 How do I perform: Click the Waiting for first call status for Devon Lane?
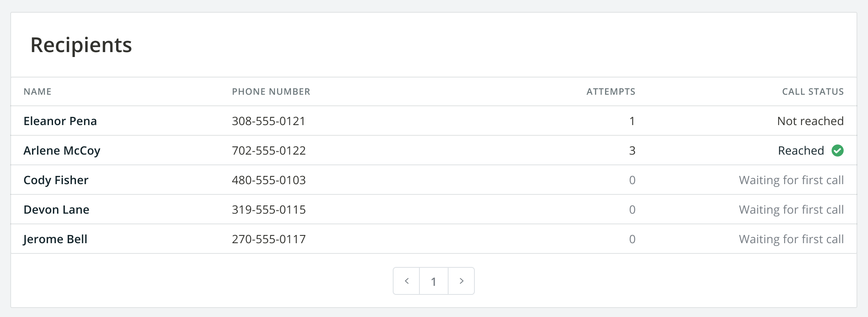click(x=791, y=210)
